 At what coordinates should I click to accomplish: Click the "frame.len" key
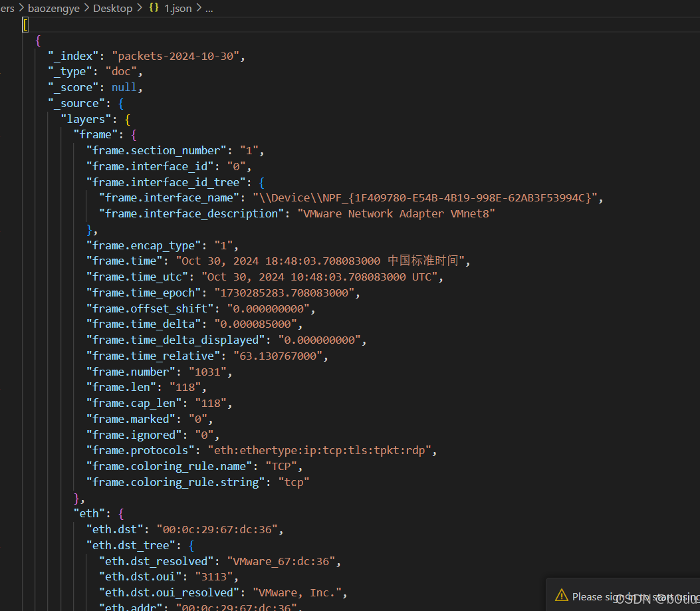tap(122, 387)
